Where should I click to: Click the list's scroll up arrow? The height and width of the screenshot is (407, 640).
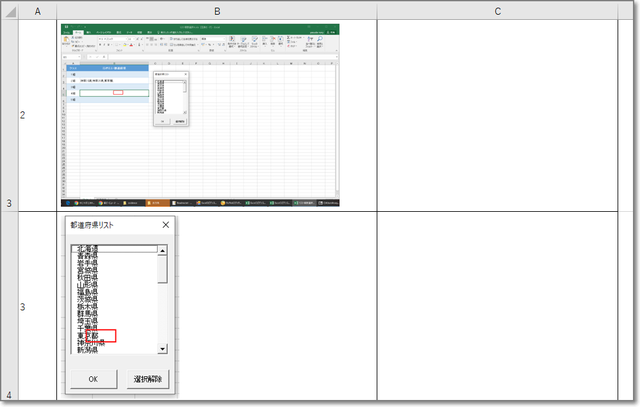tap(163, 249)
